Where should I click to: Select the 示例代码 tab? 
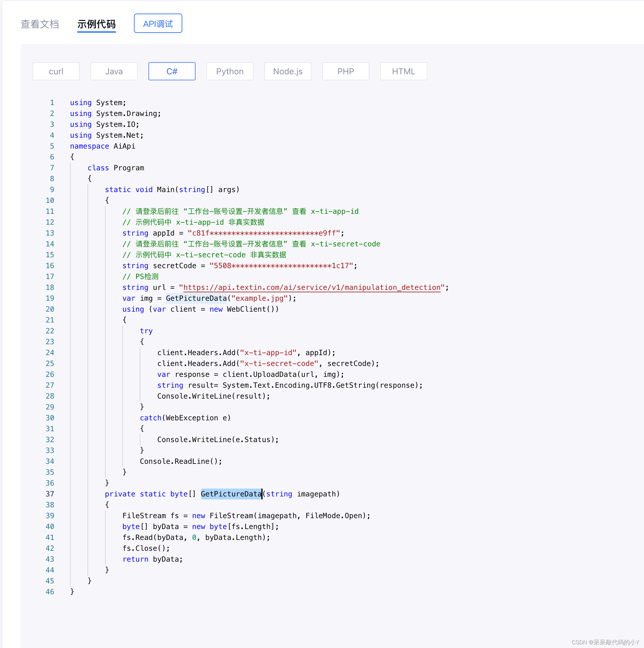coord(97,24)
